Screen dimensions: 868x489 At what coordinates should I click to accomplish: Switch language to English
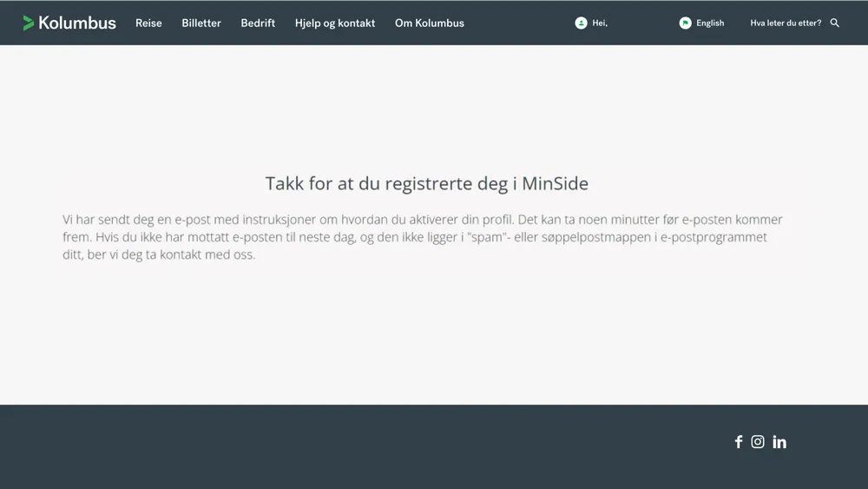click(710, 23)
